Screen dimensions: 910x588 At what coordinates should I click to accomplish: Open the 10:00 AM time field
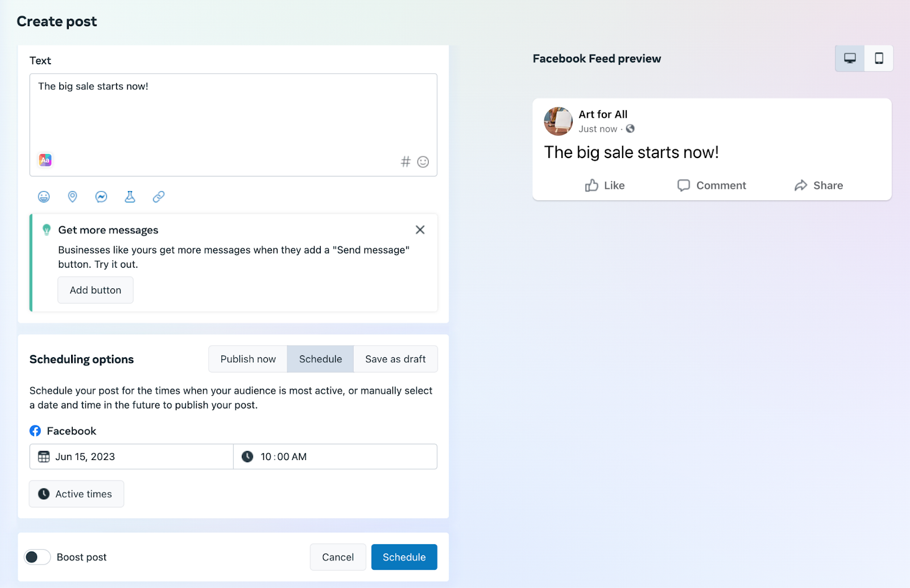334,456
